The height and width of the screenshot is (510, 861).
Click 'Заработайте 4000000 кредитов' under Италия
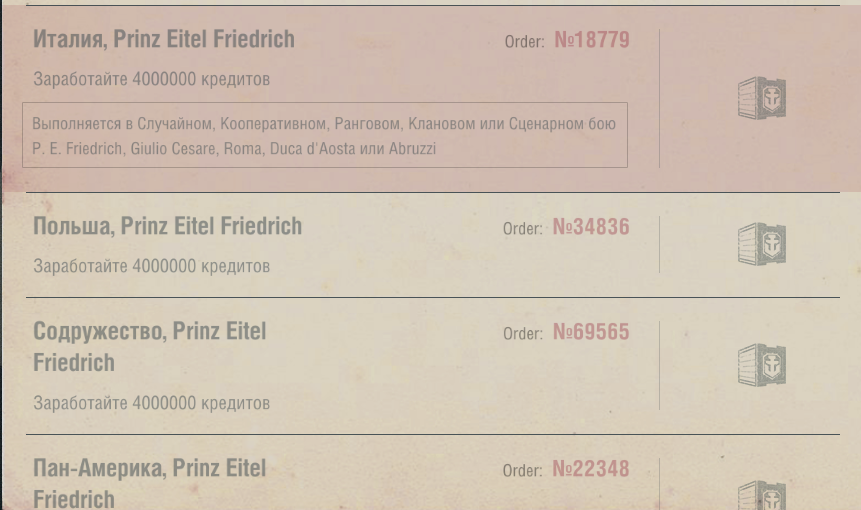[152, 79]
